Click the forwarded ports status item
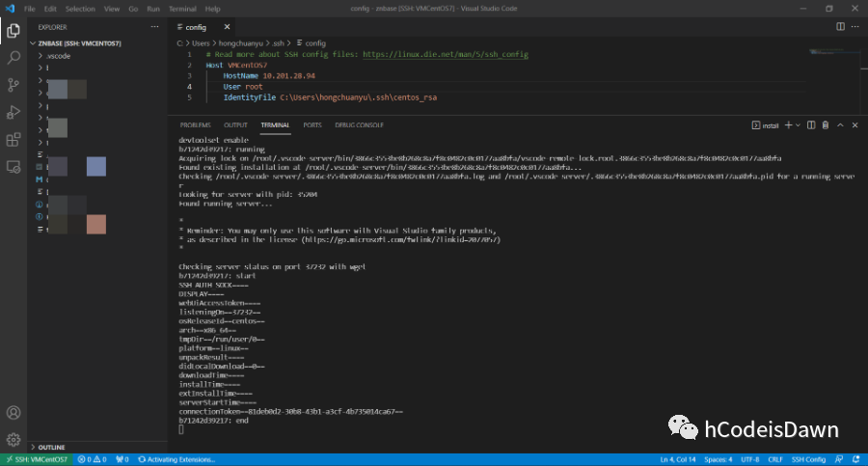This screenshot has height=466, width=868. click(x=122, y=459)
